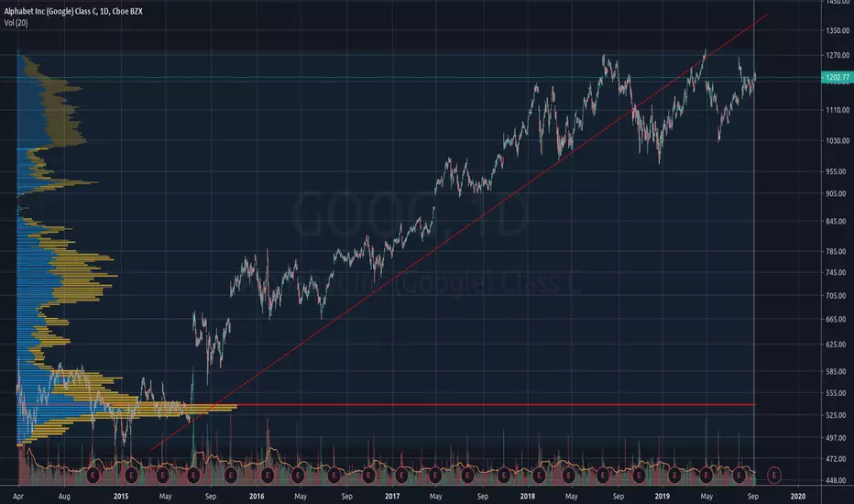Click the 555.00 price axis label

click(x=838, y=393)
